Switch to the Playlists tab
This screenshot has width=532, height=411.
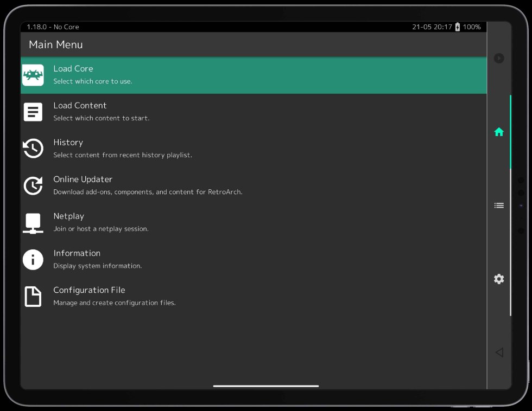coord(498,205)
